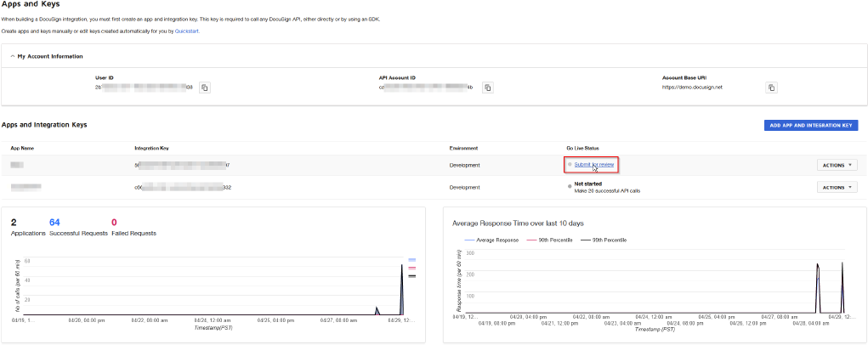868x345 pixels.
Task: Copy the Account Base URI
Action: (x=771, y=88)
